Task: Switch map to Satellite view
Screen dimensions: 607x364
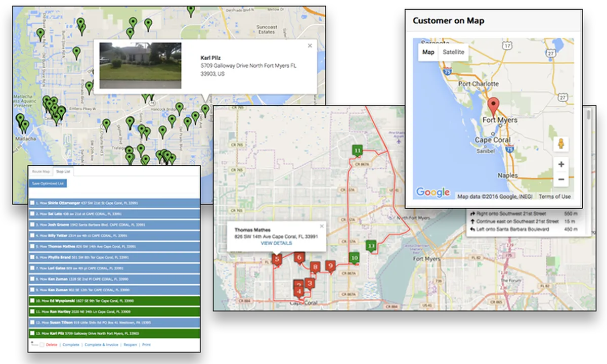Action: coord(453,52)
